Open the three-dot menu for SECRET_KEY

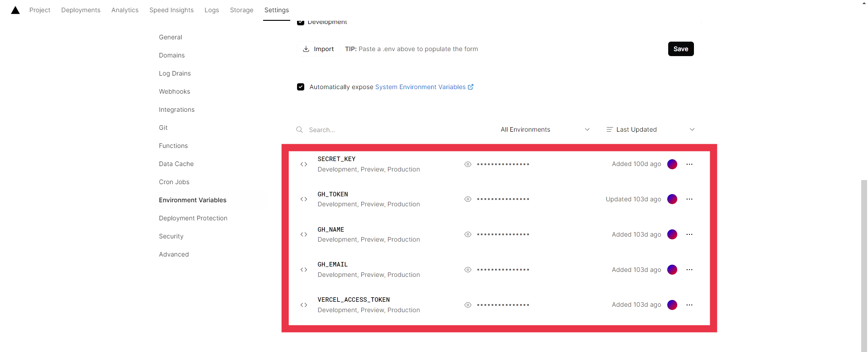(x=689, y=164)
